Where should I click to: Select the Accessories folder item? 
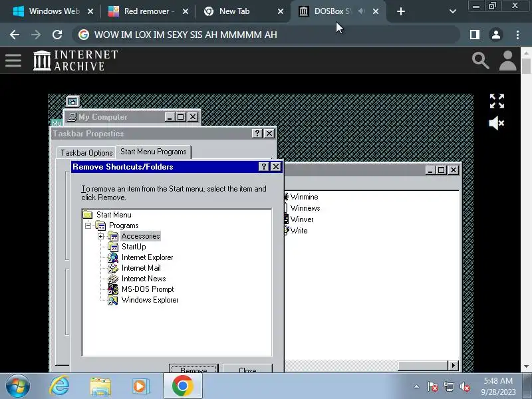pyautogui.click(x=140, y=236)
